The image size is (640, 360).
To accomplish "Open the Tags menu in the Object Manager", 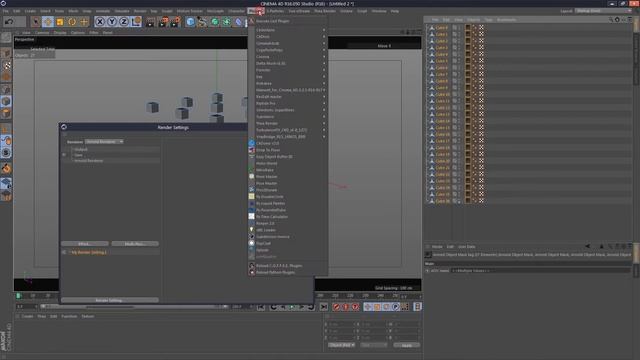I will coord(489,20).
